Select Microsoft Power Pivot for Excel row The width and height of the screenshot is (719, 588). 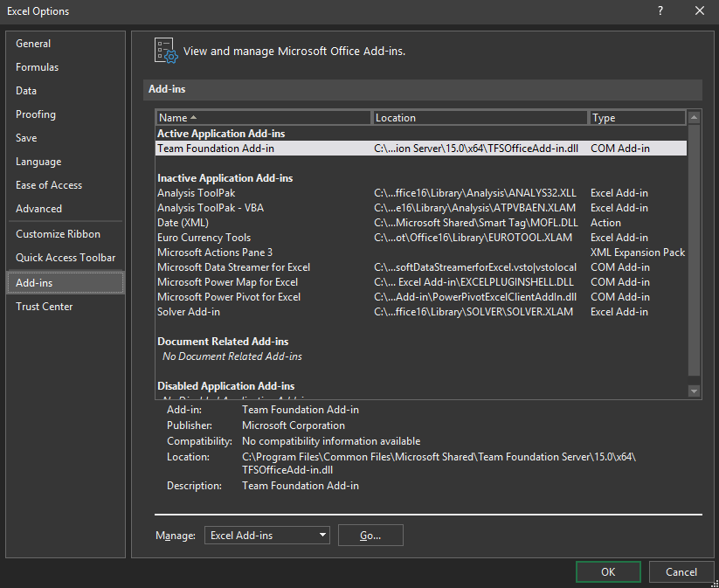click(x=421, y=297)
